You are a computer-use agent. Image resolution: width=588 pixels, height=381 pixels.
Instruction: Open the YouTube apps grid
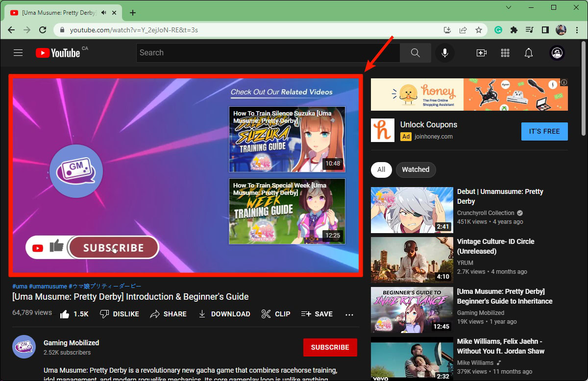[505, 53]
